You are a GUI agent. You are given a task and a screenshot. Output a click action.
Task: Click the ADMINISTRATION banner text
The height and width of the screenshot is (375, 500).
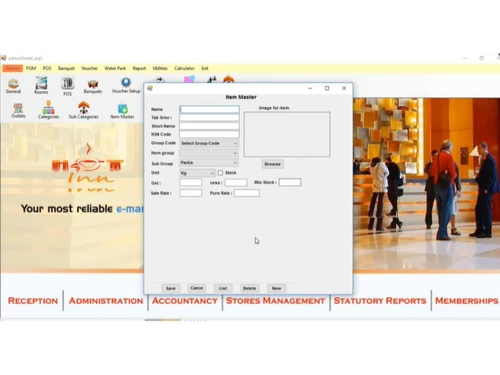click(x=106, y=301)
